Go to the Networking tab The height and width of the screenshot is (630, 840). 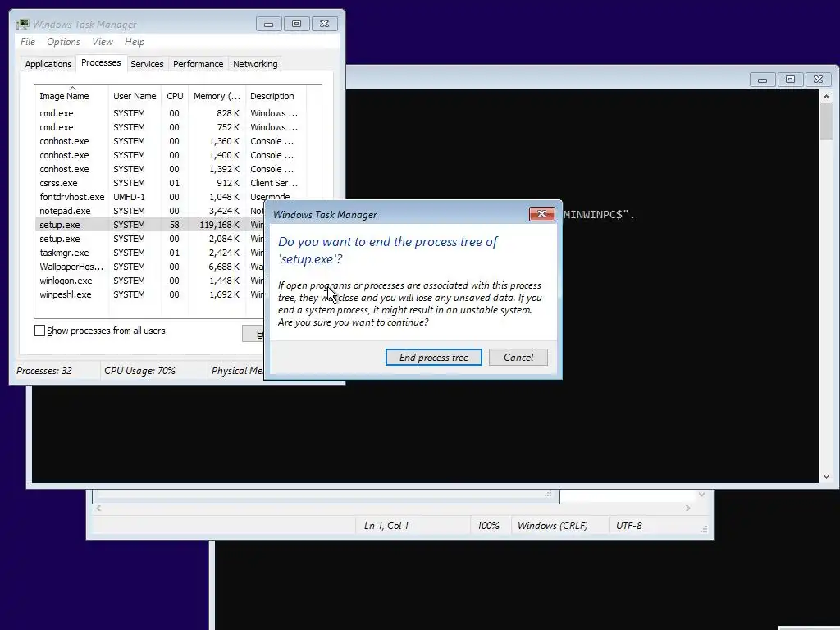[x=255, y=64]
